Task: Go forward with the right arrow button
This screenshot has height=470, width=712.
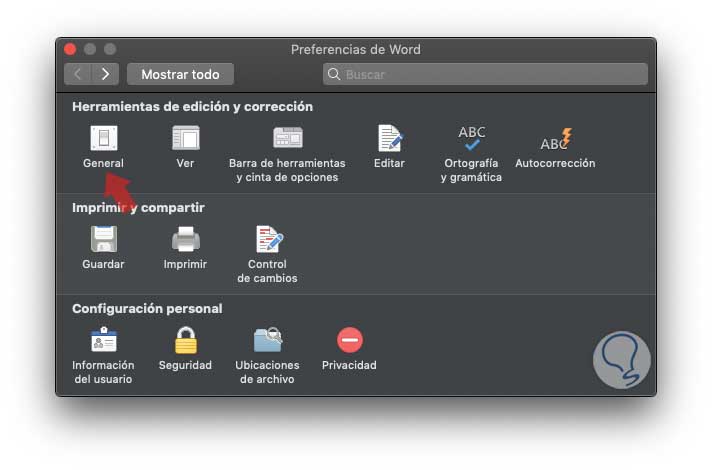Action: (x=105, y=74)
